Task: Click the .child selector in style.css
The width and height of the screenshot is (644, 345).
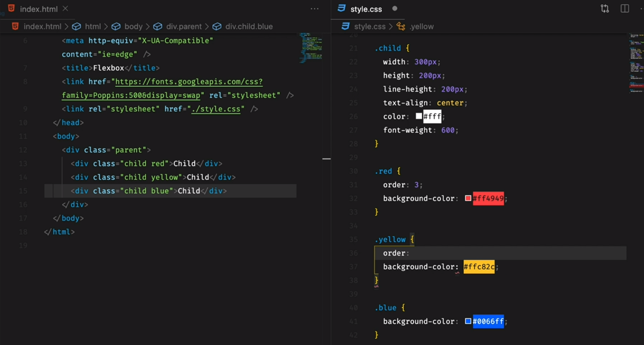Action: [x=388, y=48]
